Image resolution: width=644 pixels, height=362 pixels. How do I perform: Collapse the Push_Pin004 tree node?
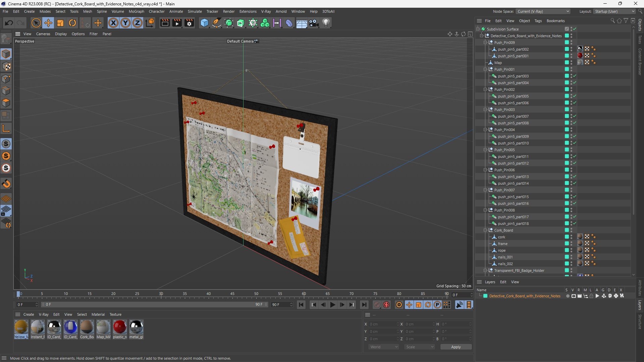tap(485, 130)
